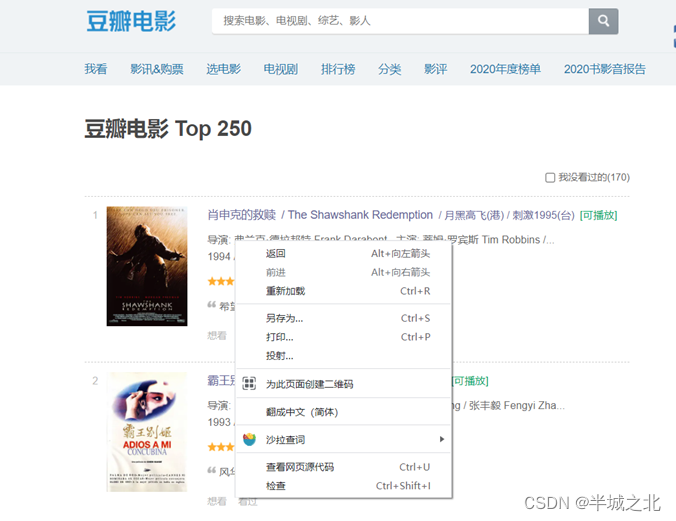This screenshot has height=521, width=676.
Task: Click the search magnifier button
Action: point(603,21)
